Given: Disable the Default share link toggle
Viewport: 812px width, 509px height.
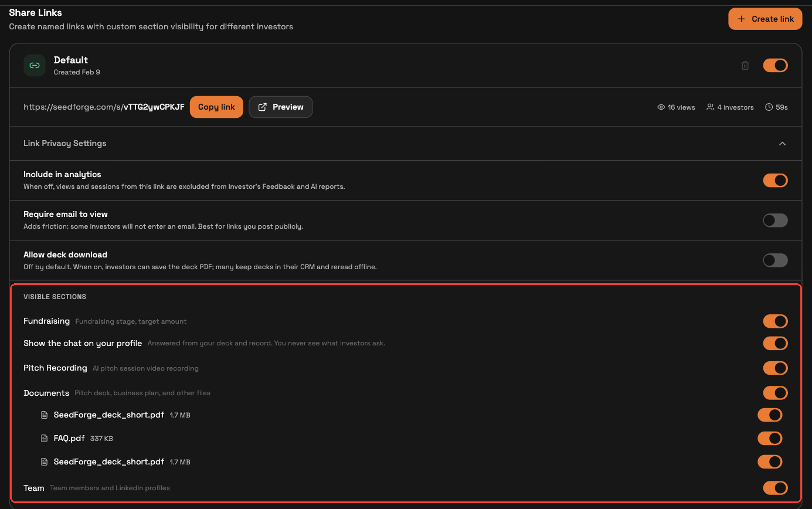Looking at the screenshot, I should click(775, 66).
